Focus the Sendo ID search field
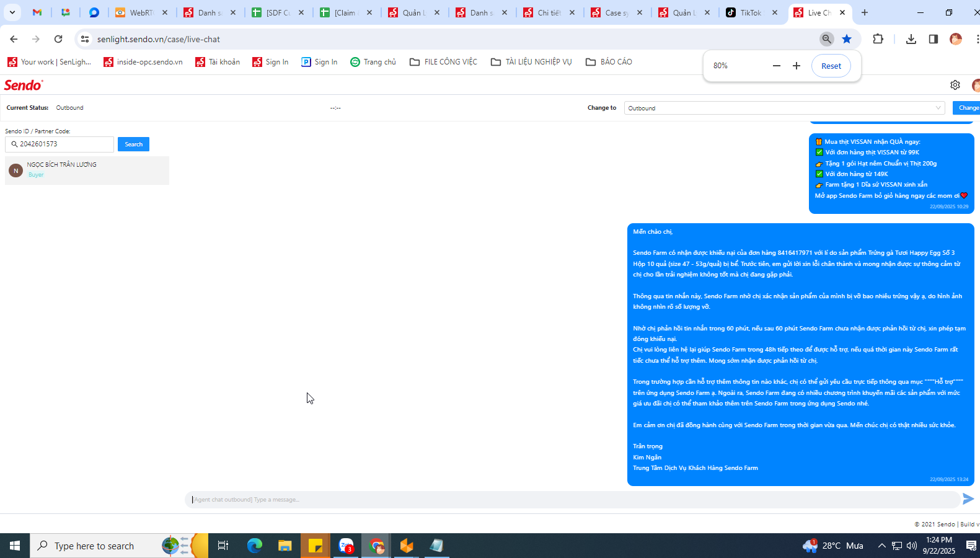Screen dimensions: 980x558 click(60, 144)
